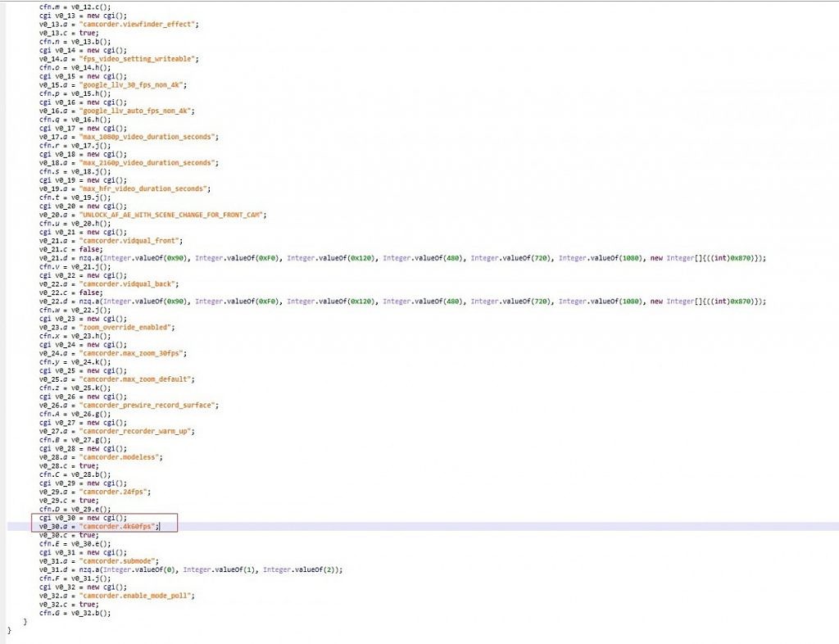Click the "zoom_override_enabled" string

coord(126,327)
